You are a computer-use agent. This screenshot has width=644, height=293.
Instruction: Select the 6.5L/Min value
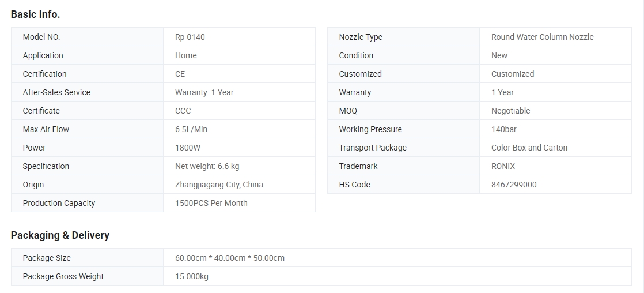click(191, 129)
